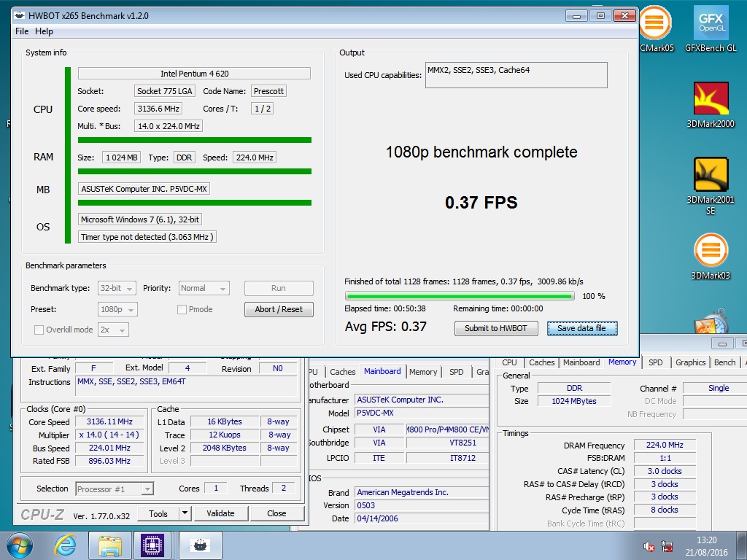Screen dimensions: 747x560
Task: Click the ASUSTeK P5VDC-MX motherboard field
Action: (144, 189)
